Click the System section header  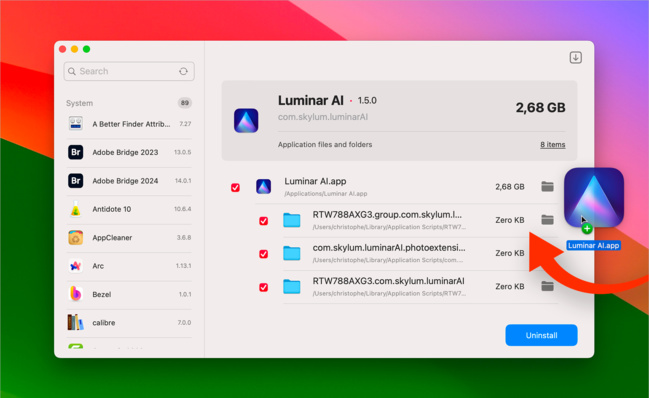(79, 103)
